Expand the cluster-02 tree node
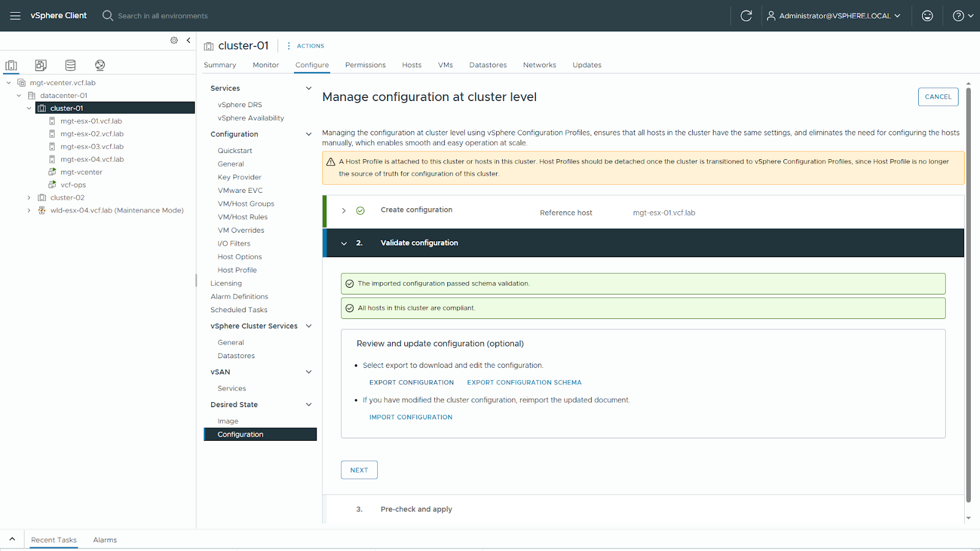 tap(29, 198)
